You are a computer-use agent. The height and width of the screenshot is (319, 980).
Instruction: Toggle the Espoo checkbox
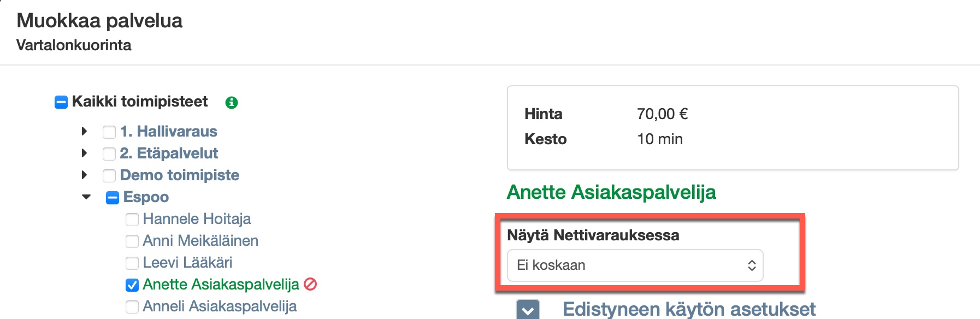point(113,198)
